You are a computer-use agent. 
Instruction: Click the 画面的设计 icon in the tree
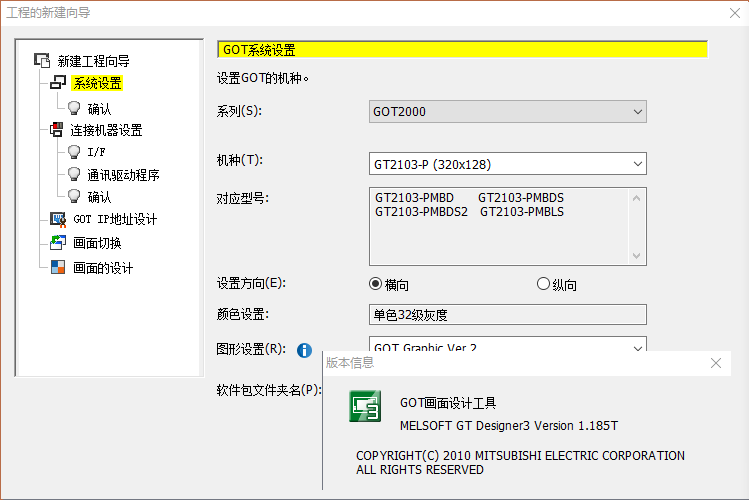tap(58, 267)
